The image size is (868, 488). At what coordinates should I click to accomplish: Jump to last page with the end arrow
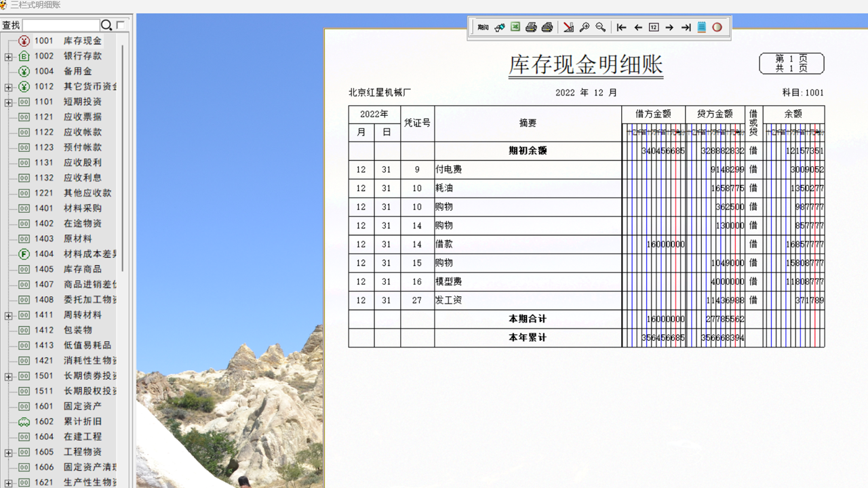[x=687, y=27]
